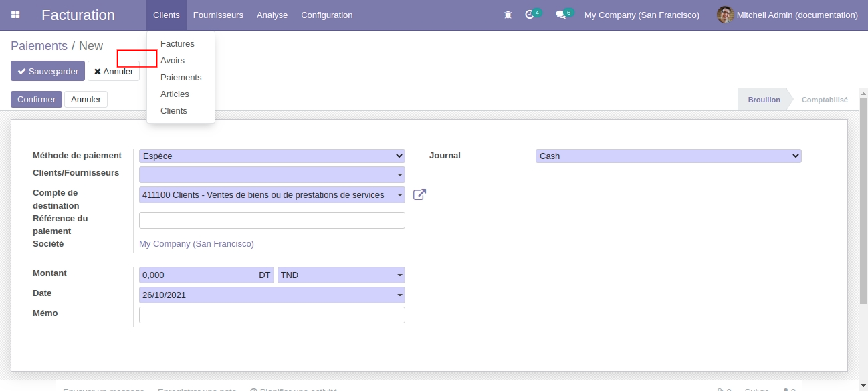
Task: Open the Fournisseurs menu
Action: pyautogui.click(x=218, y=15)
